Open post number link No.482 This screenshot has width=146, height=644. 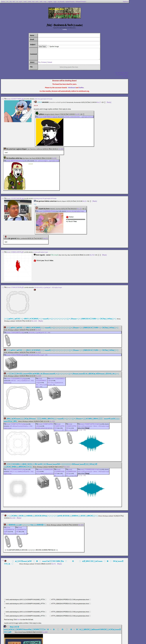pos(77,114)
